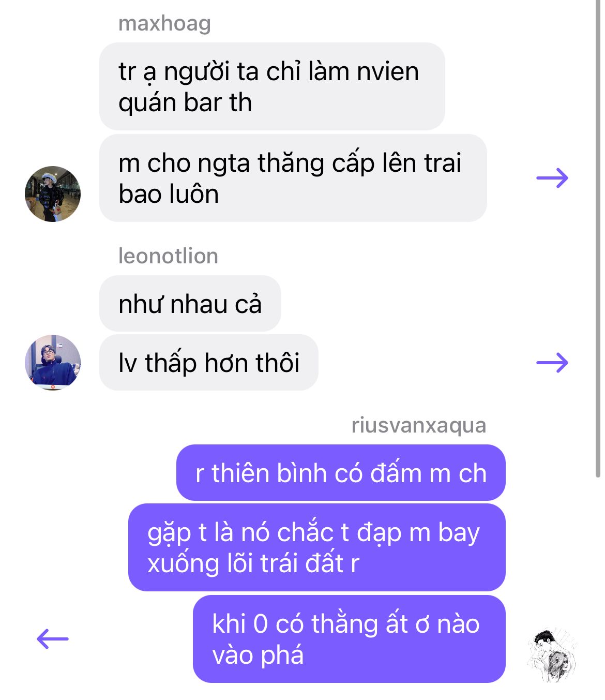Select message "m cho ngta thăng cấp lên trai bao"
The width and height of the screenshot is (605, 700).
(x=293, y=178)
